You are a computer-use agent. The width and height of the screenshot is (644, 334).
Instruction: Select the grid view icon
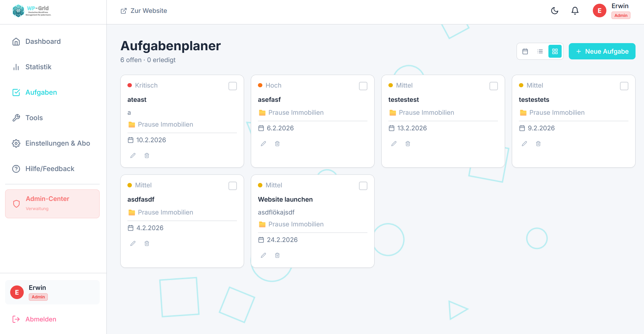[x=555, y=52]
